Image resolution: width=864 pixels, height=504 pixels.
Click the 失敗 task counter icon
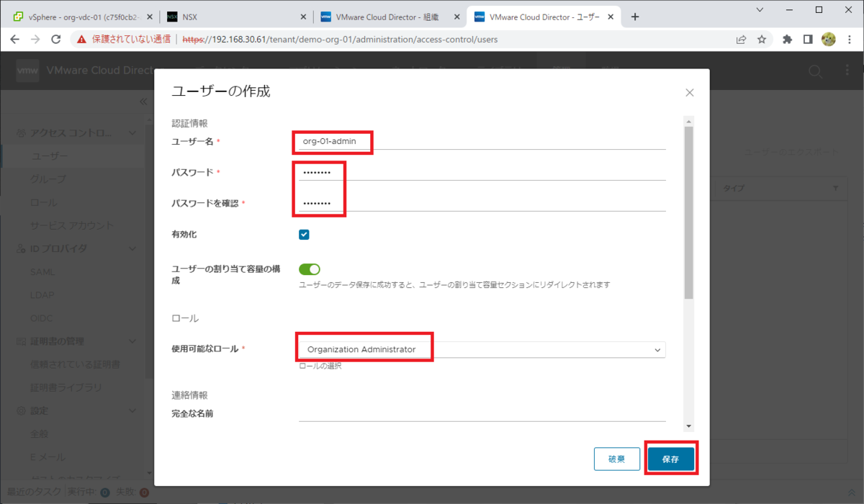tap(144, 492)
